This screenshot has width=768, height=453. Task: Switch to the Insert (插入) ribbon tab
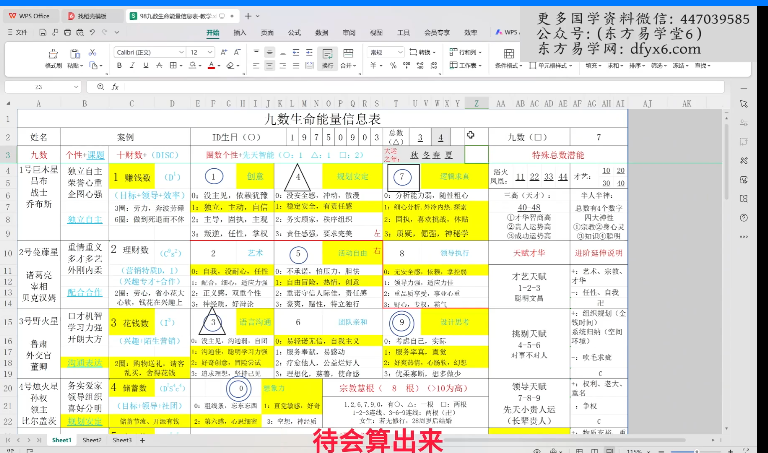pos(239,33)
